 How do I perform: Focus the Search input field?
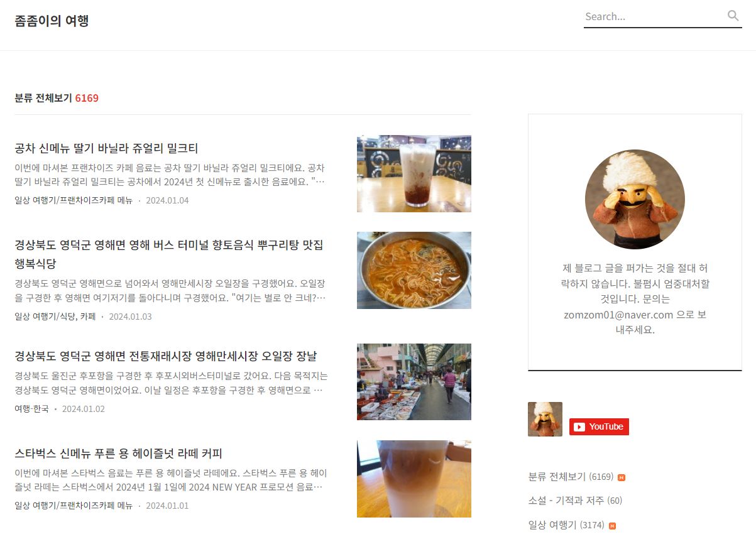click(x=654, y=16)
